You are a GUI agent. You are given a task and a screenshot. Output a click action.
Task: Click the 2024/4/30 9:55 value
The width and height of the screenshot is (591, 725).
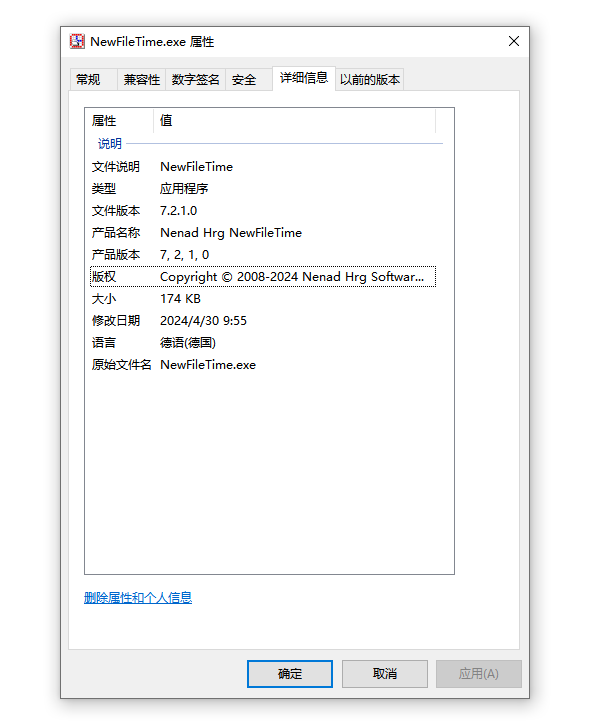click(x=203, y=321)
